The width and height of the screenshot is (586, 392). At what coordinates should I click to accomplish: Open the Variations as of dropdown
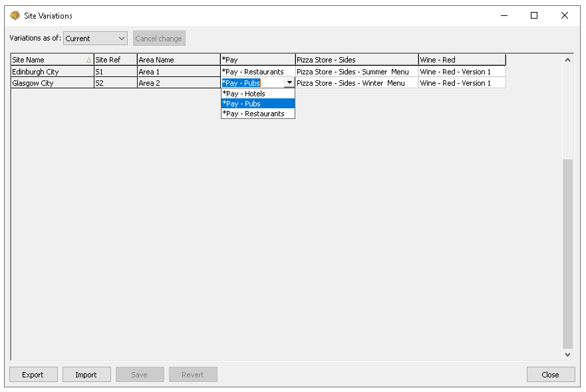(x=95, y=39)
